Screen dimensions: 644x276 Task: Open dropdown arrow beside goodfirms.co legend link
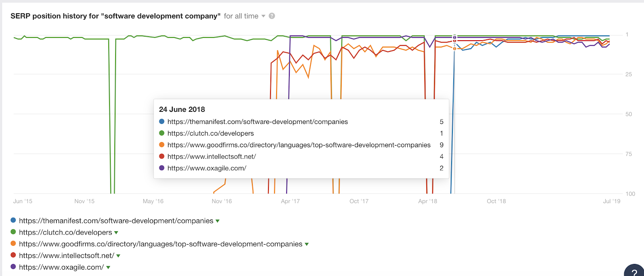[x=307, y=244]
